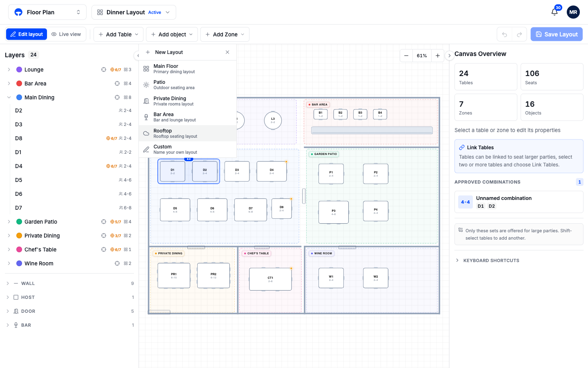
Task: Expand the Private Dining layer group
Action: point(9,236)
